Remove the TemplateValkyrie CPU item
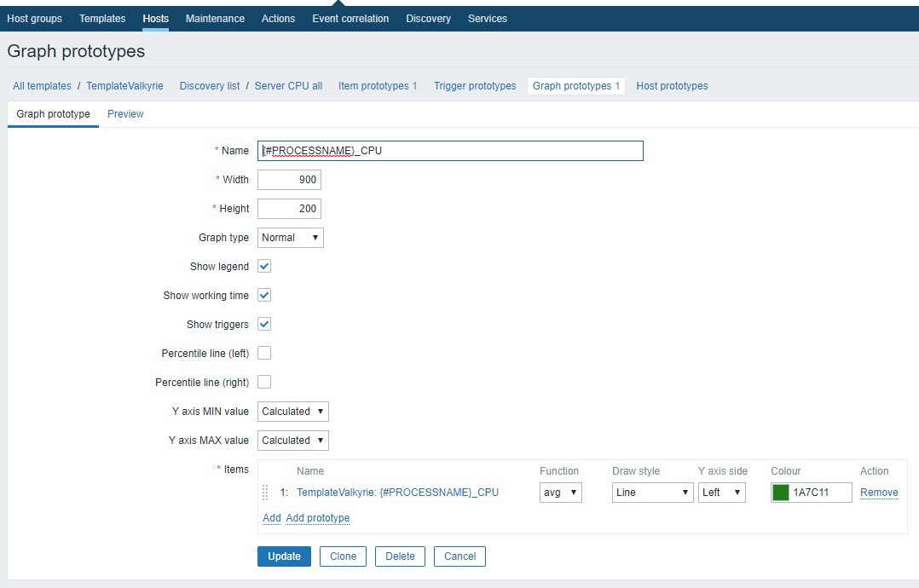 pyautogui.click(x=879, y=493)
